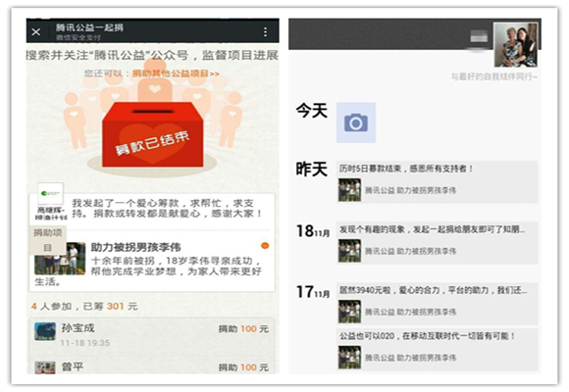Viewport: 569px width, 392px height.
Task: Close the 腾讯公益一起捐 page with the X icon
Action: [x=36, y=32]
